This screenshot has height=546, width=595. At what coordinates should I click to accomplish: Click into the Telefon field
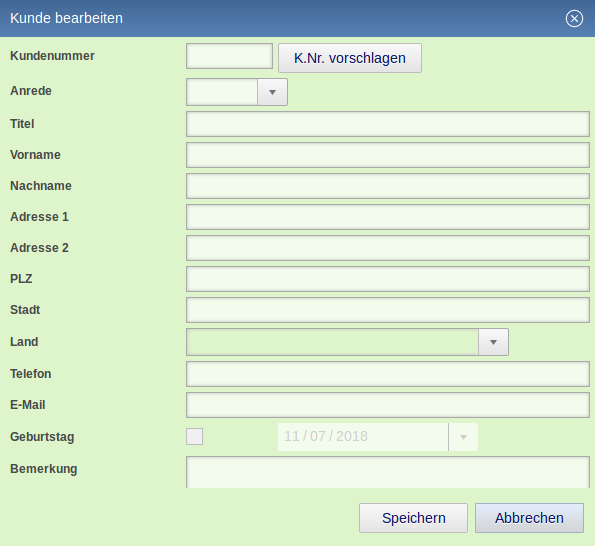(388, 374)
